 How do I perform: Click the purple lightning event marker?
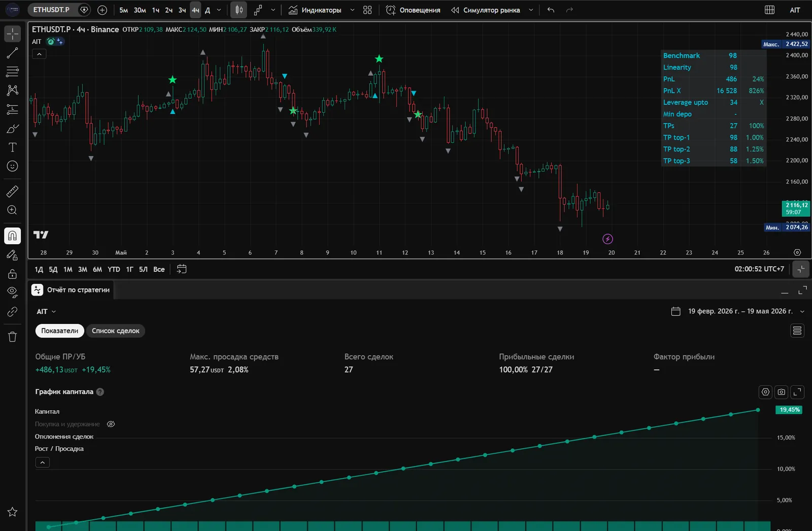607,239
